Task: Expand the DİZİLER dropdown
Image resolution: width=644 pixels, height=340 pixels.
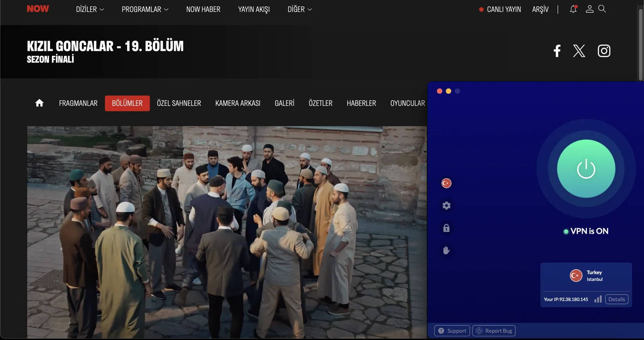Action: coord(90,9)
